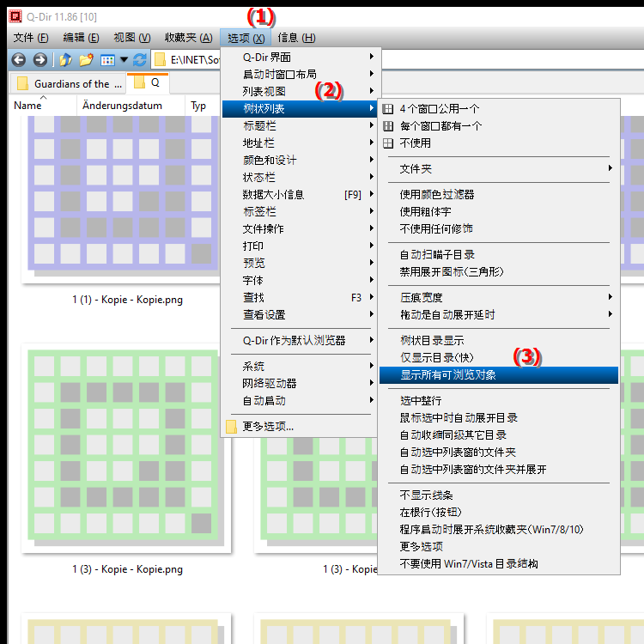Screen dimensions: 644x644
Task: Expand 地址栏 submenu
Action: (x=300, y=143)
